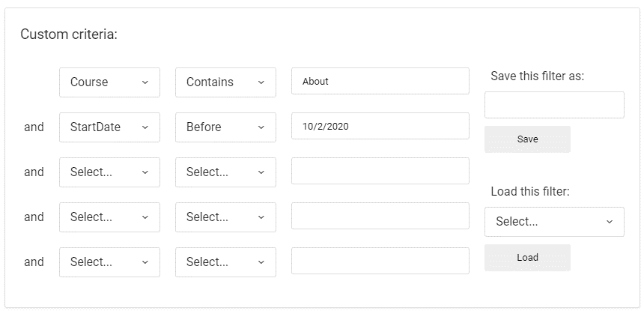Open fourth row field Select dropdown

click(109, 217)
